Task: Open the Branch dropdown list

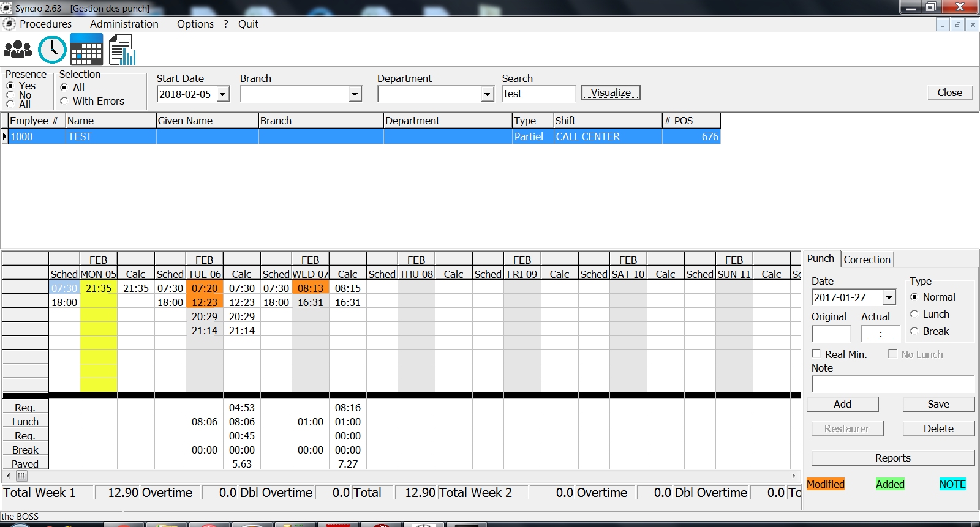Action: pyautogui.click(x=355, y=94)
